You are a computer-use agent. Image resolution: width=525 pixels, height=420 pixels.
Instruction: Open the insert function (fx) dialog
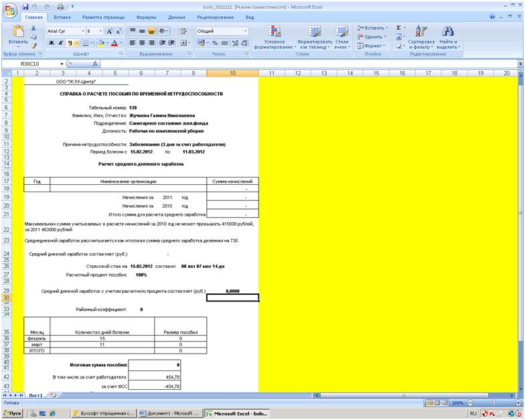[96, 64]
